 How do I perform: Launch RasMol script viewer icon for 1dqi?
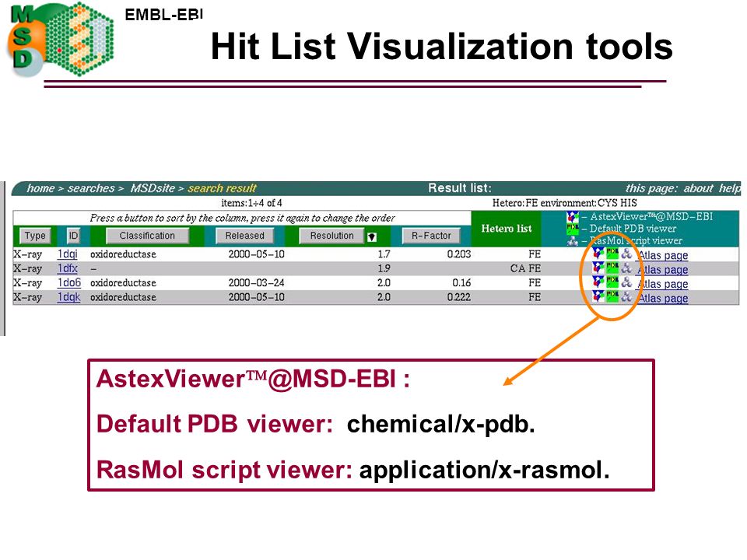[626, 254]
